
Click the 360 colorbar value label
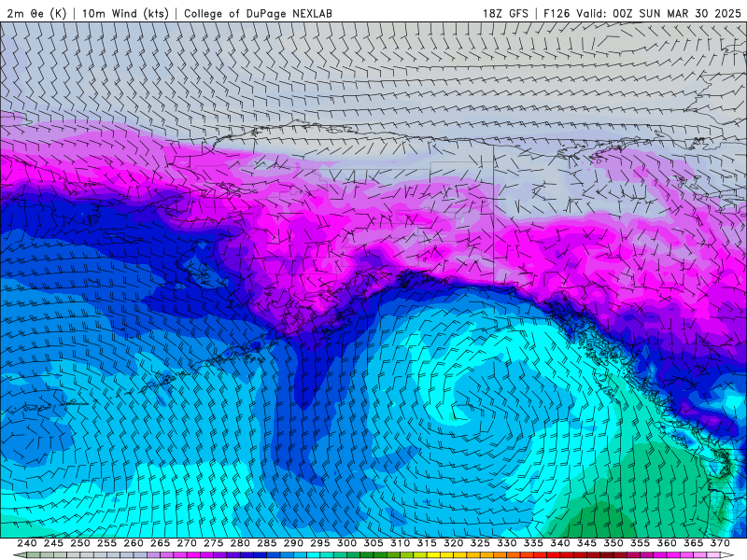point(667,543)
